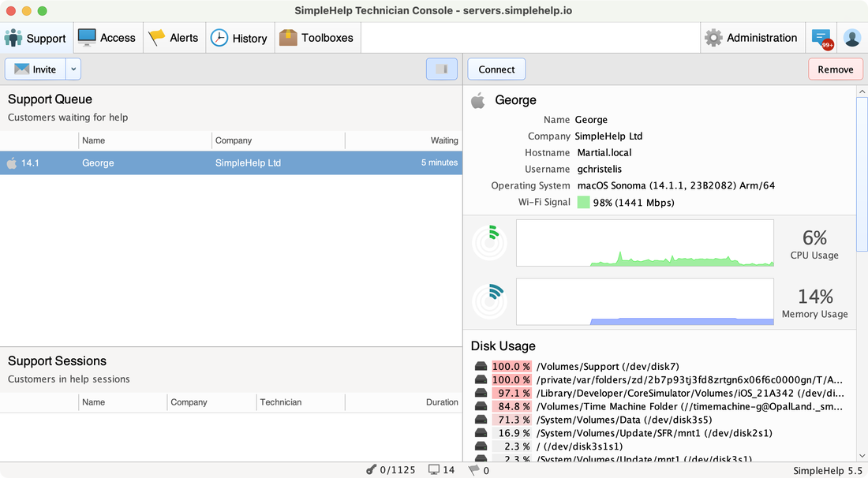Click disk icon for /Volumes/Support
The width and height of the screenshot is (868, 478).
point(481,367)
